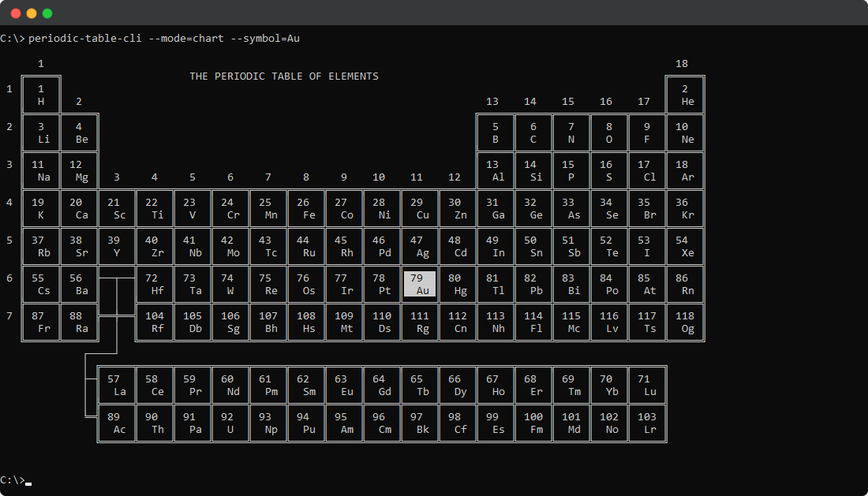Select Xenon in period 5
The width and height of the screenshot is (868, 496).
pos(685,247)
